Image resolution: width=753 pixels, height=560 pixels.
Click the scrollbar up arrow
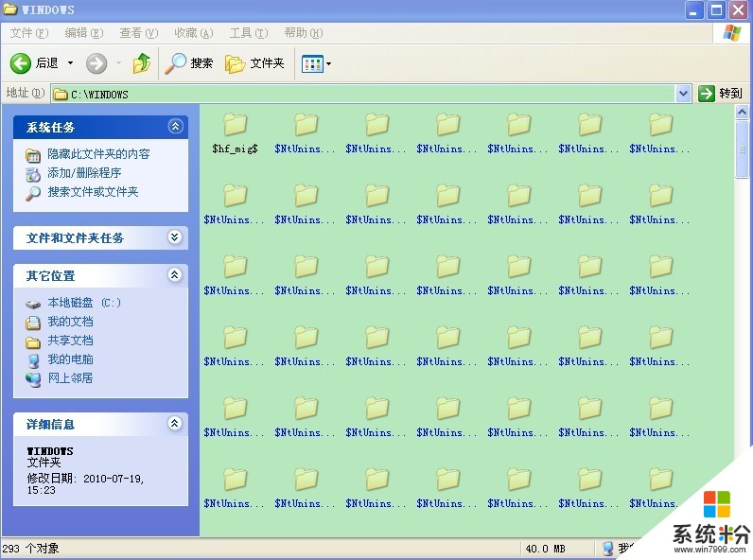click(x=742, y=113)
